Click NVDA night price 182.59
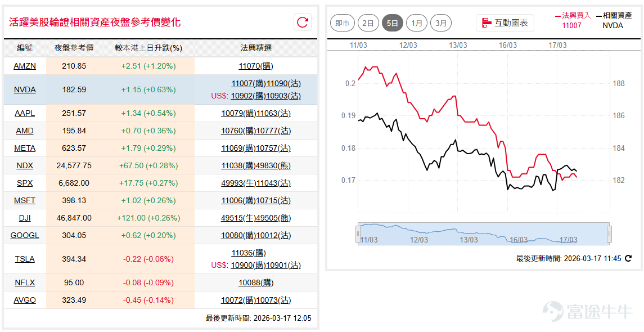The image size is (644, 332). [x=74, y=89]
